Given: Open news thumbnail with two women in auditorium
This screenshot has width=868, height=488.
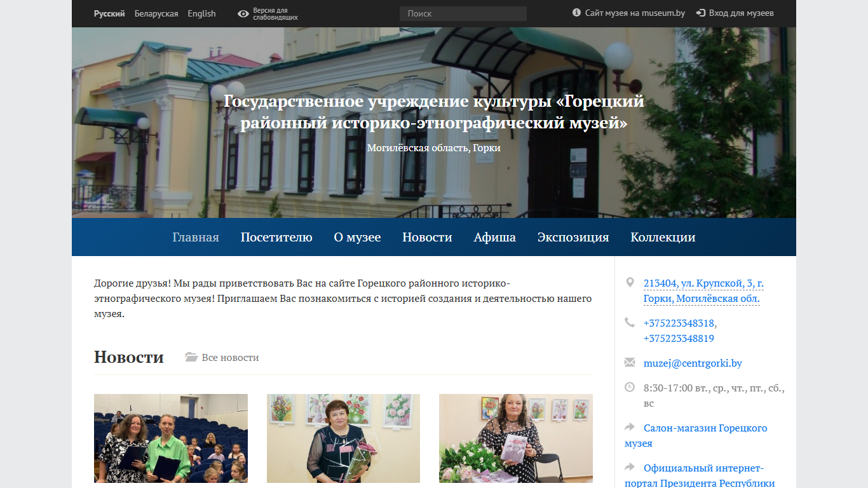Looking at the screenshot, I should tap(171, 438).
